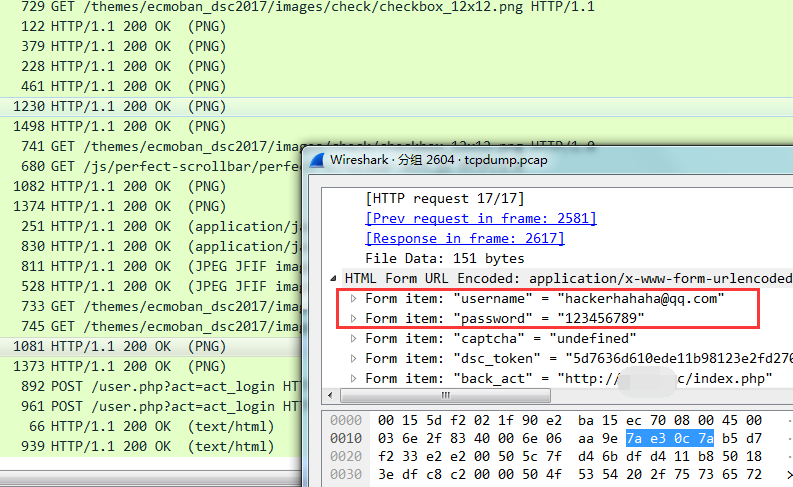Expand the username form item

coord(354,299)
